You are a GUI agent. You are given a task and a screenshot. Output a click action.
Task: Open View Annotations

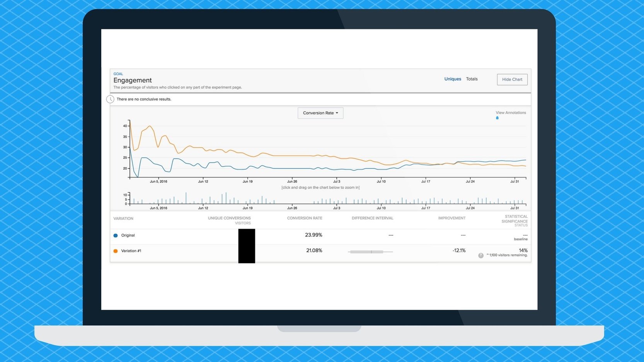(511, 112)
